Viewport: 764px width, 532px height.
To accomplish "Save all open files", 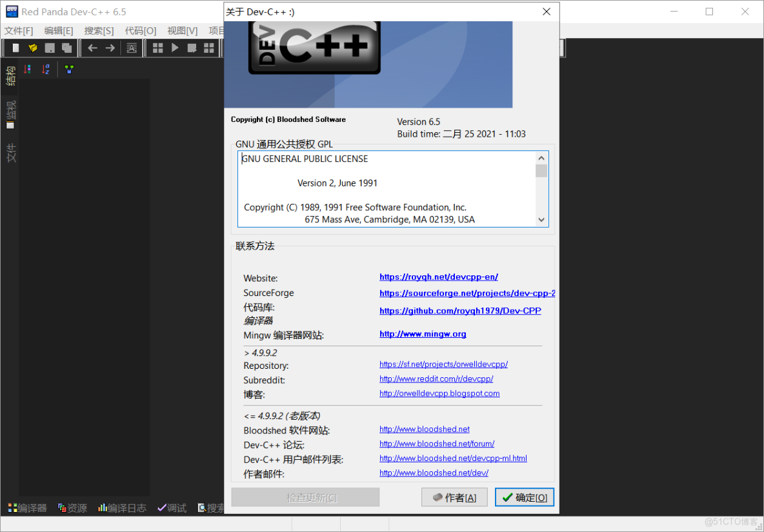I will point(67,47).
